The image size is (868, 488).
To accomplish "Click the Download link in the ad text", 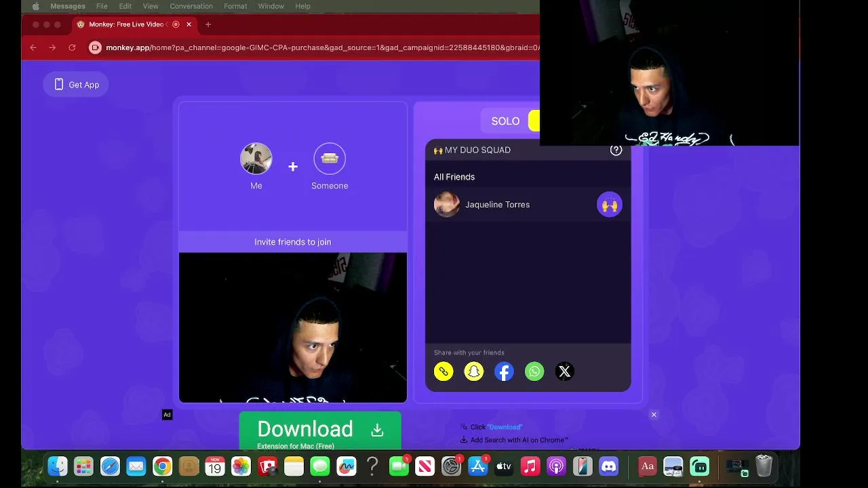I will tap(505, 427).
